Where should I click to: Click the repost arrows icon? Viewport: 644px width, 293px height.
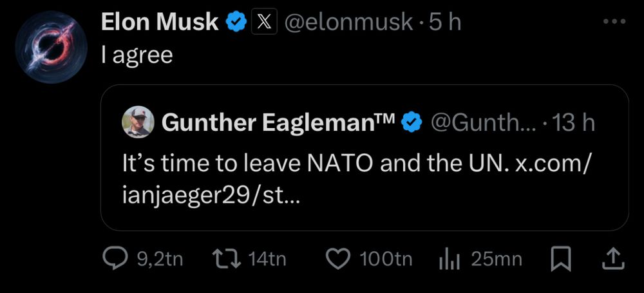tap(226, 259)
